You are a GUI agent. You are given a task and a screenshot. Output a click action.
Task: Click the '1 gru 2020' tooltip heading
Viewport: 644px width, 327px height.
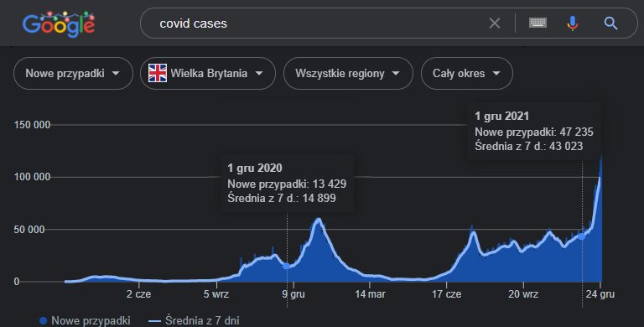[x=255, y=168]
